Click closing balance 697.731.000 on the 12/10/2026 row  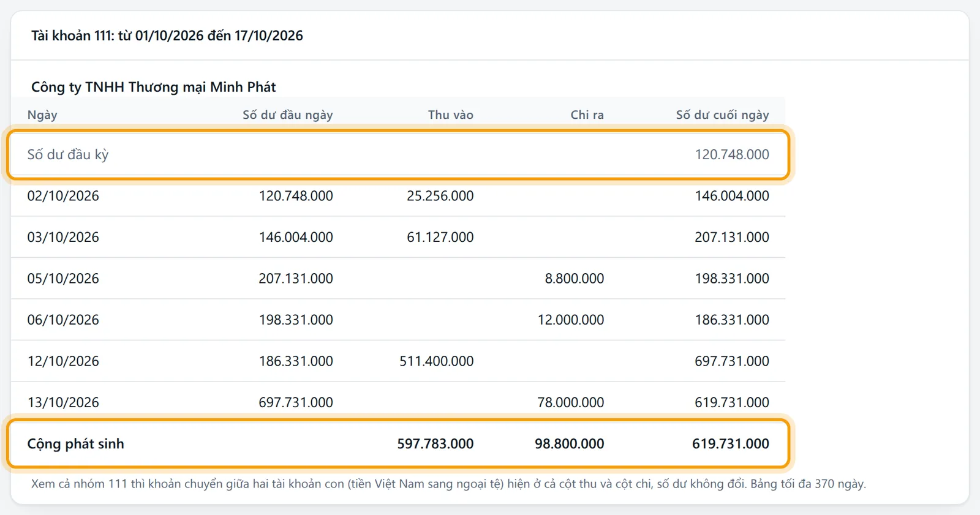coord(732,361)
